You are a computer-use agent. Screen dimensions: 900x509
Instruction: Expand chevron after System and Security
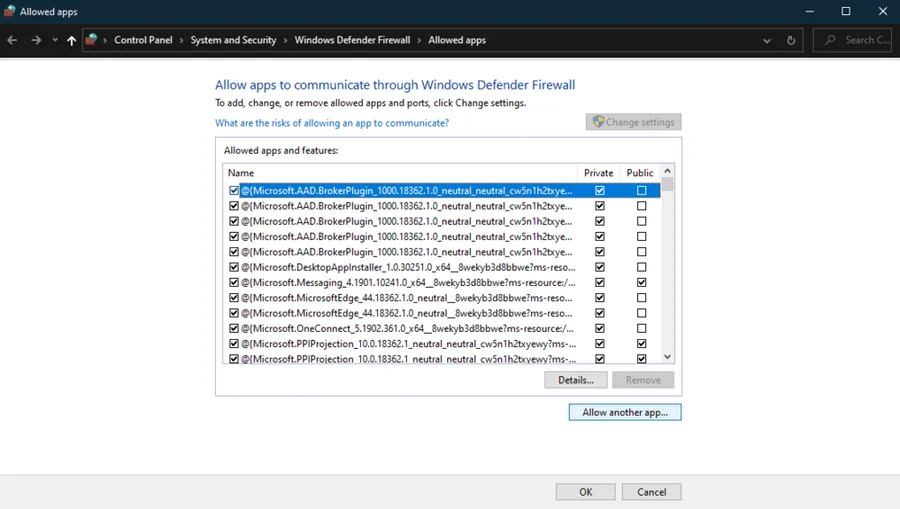click(x=285, y=40)
